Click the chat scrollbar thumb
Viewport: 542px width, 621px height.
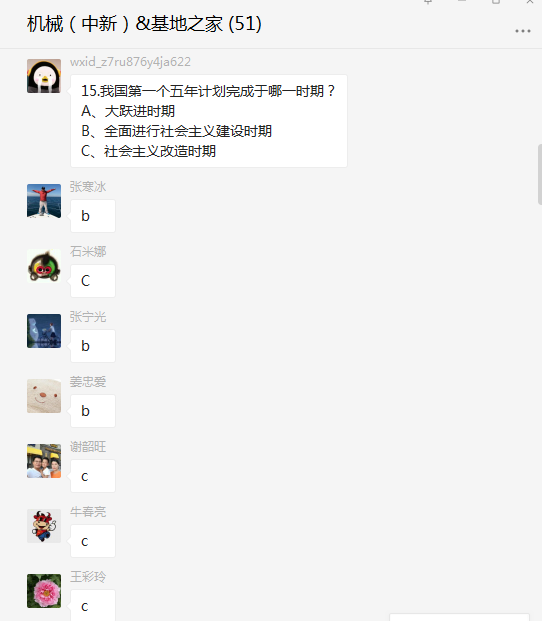coord(540,174)
